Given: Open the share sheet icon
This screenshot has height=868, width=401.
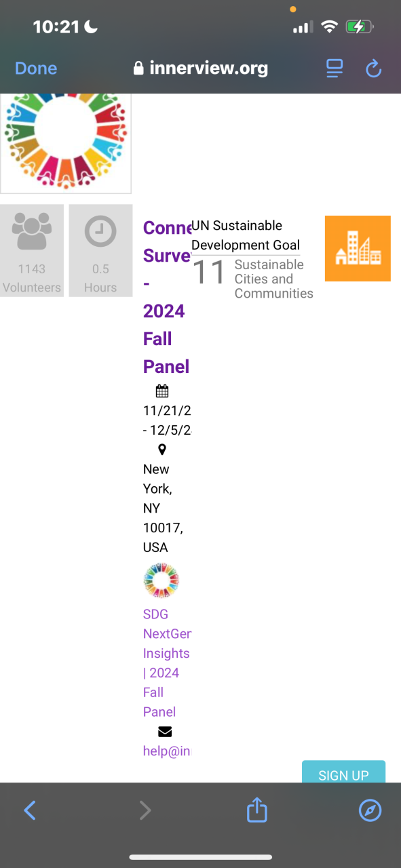Looking at the screenshot, I should click(x=256, y=809).
